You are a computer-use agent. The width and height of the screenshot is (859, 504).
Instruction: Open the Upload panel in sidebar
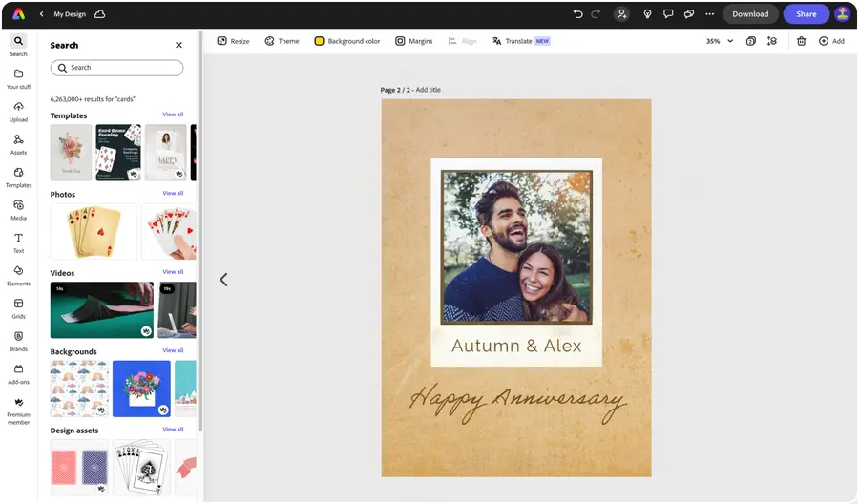tap(18, 111)
